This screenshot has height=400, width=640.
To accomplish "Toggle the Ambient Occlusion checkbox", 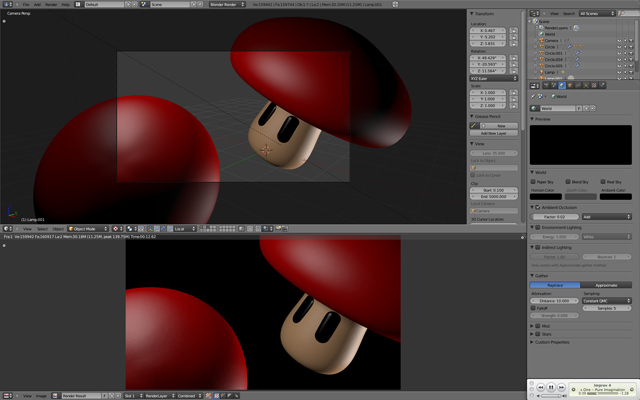I will 540,206.
